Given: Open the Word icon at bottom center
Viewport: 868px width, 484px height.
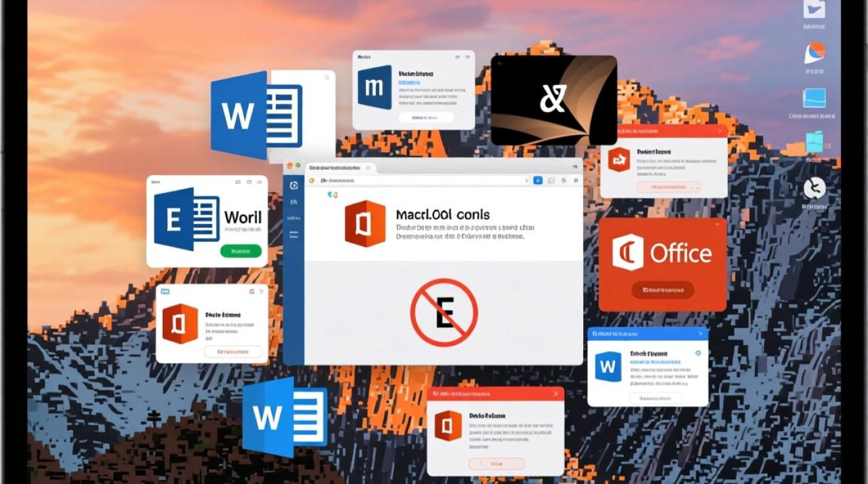Looking at the screenshot, I should point(284,418).
